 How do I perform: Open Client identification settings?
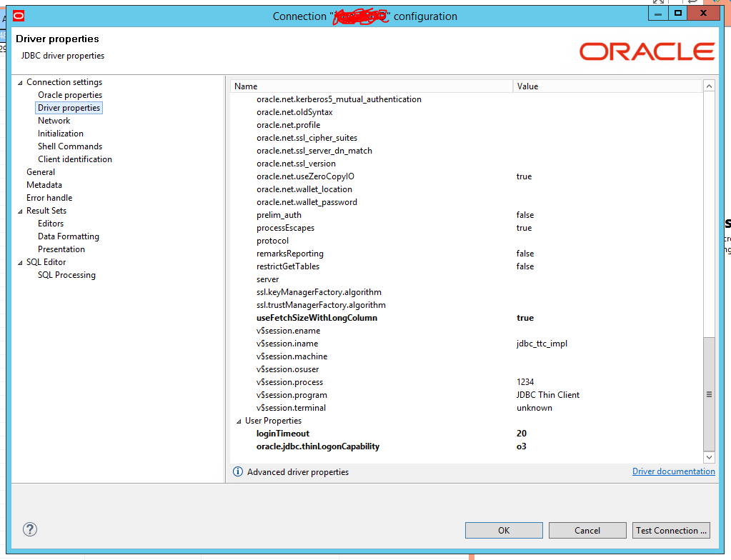pos(75,159)
